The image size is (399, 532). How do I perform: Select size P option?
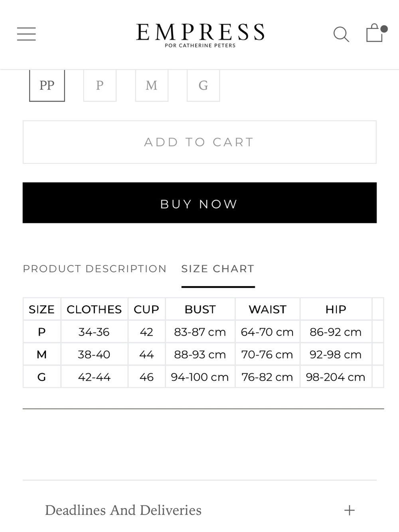point(100,85)
